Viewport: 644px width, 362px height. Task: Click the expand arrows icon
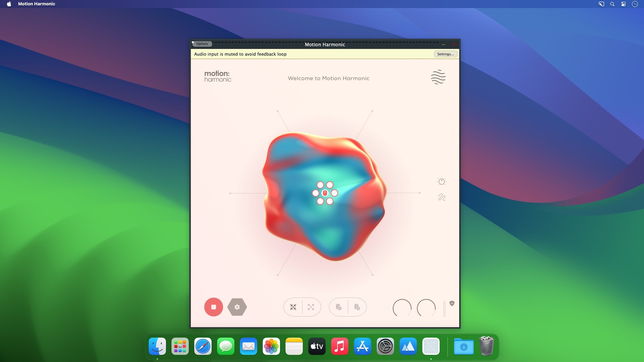pyautogui.click(x=311, y=307)
